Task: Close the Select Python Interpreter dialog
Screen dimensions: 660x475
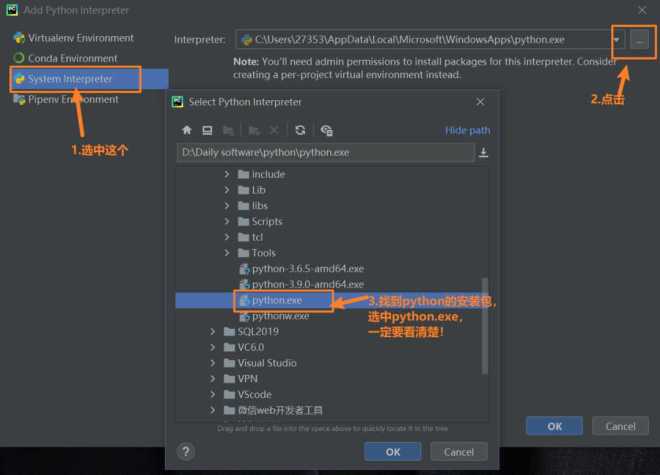Action: (x=480, y=102)
